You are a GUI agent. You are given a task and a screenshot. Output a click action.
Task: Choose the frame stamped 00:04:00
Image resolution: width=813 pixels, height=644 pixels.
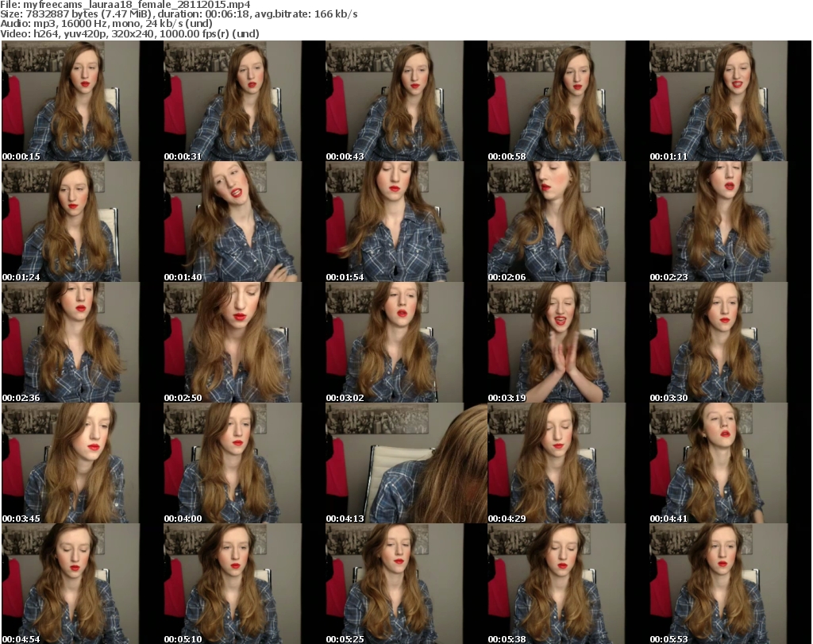244,463
